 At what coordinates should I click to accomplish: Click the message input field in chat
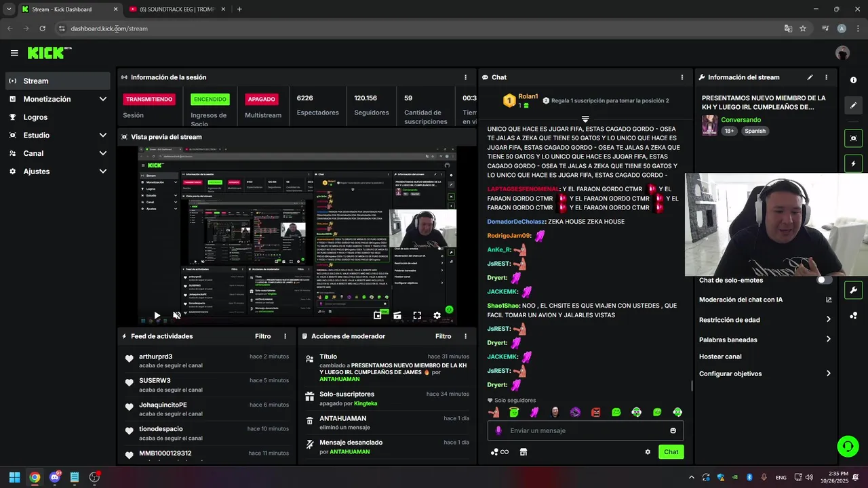[x=585, y=430]
